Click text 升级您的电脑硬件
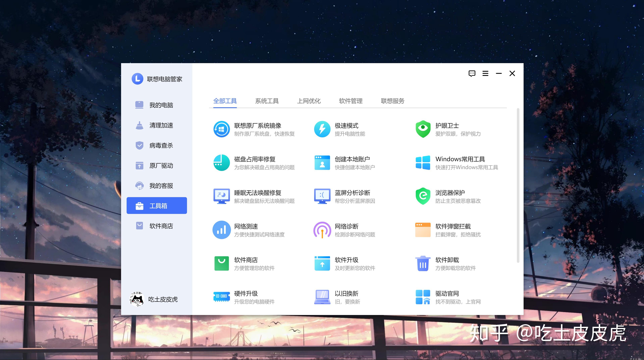 point(254,301)
